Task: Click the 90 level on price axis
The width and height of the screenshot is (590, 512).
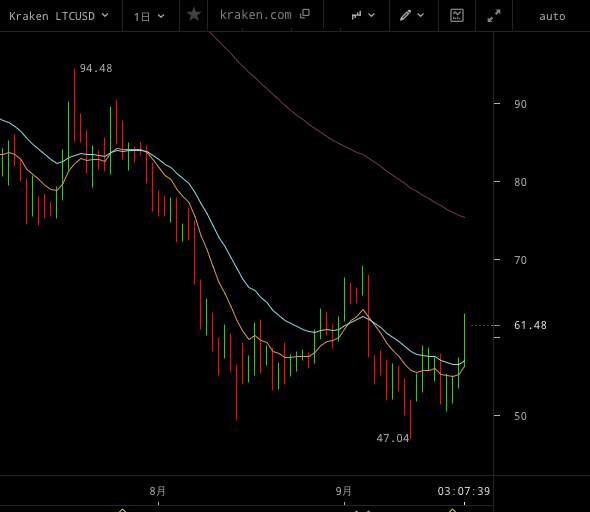Action: (520, 104)
